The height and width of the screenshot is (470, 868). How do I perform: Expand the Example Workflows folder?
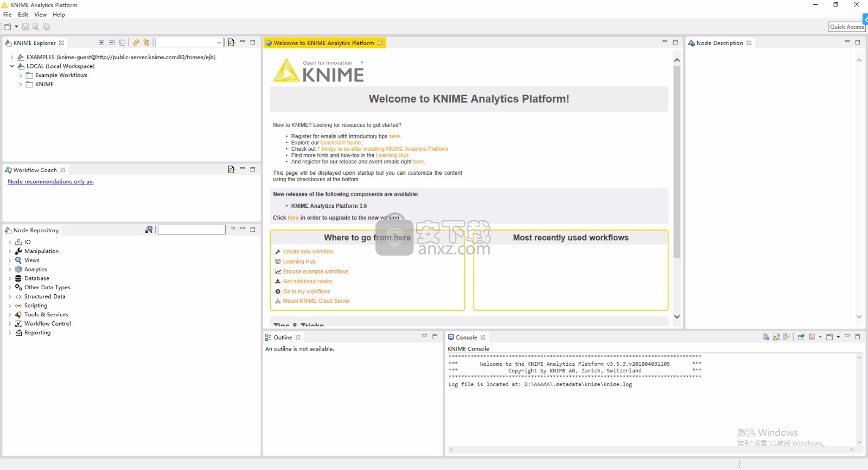[21, 75]
